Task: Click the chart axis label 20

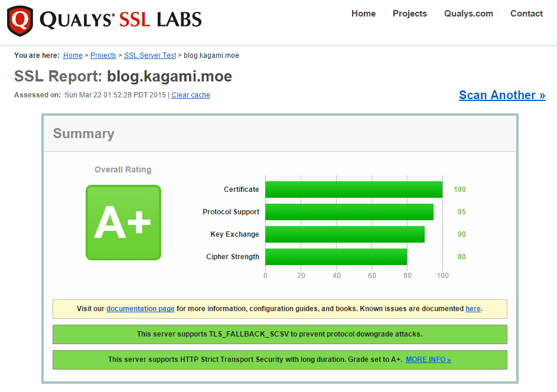Action: (301, 276)
